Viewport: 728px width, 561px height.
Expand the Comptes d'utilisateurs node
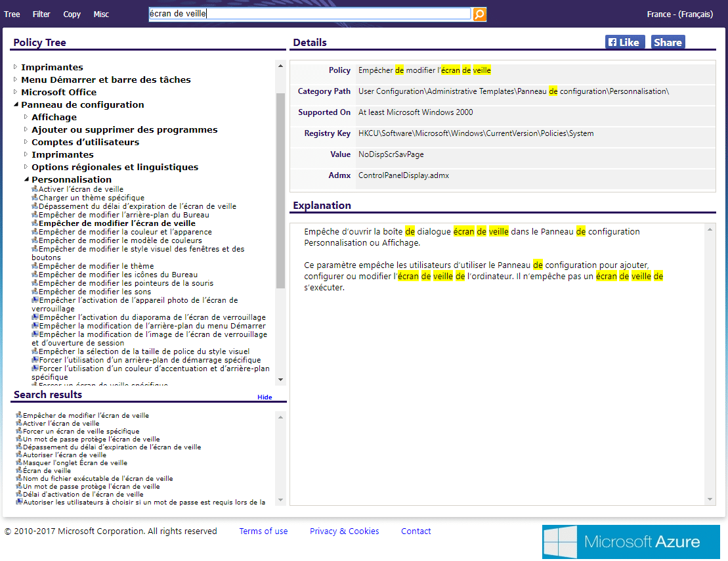[26, 143]
